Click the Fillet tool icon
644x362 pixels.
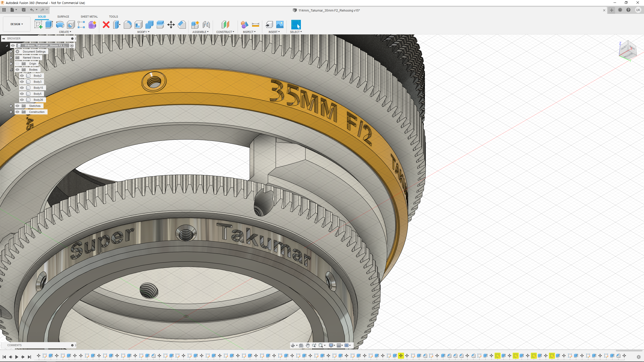(128, 25)
